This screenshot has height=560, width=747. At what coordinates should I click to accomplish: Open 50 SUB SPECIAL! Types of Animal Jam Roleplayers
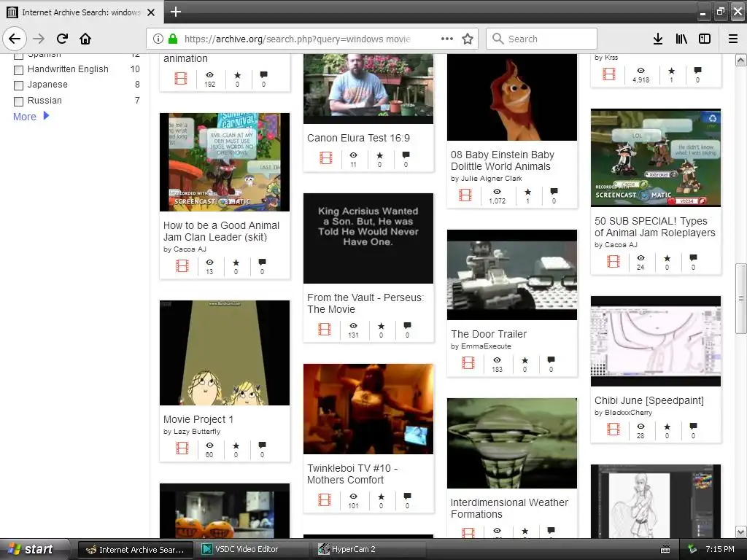[x=655, y=227]
